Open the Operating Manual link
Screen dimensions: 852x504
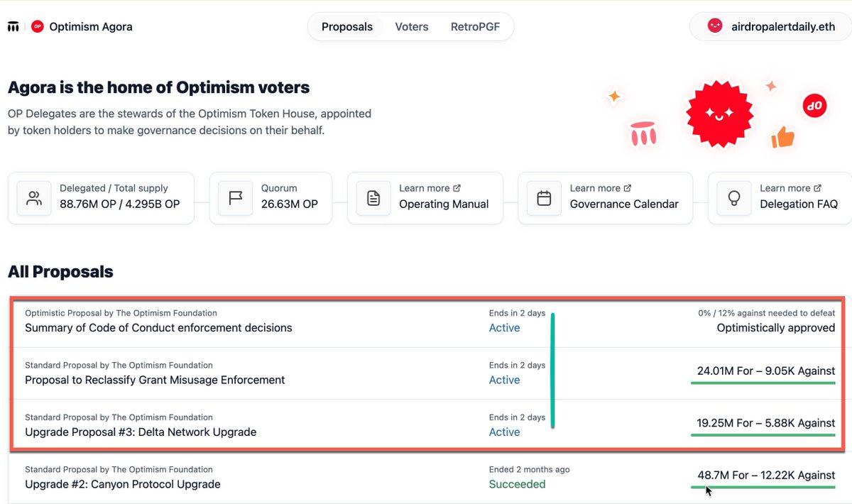(x=444, y=204)
